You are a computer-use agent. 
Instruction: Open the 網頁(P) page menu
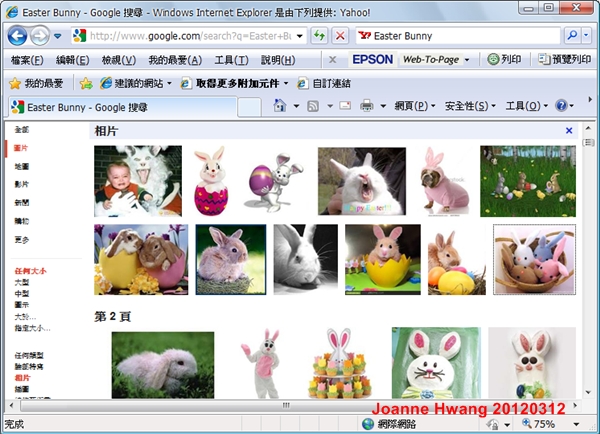(x=415, y=106)
